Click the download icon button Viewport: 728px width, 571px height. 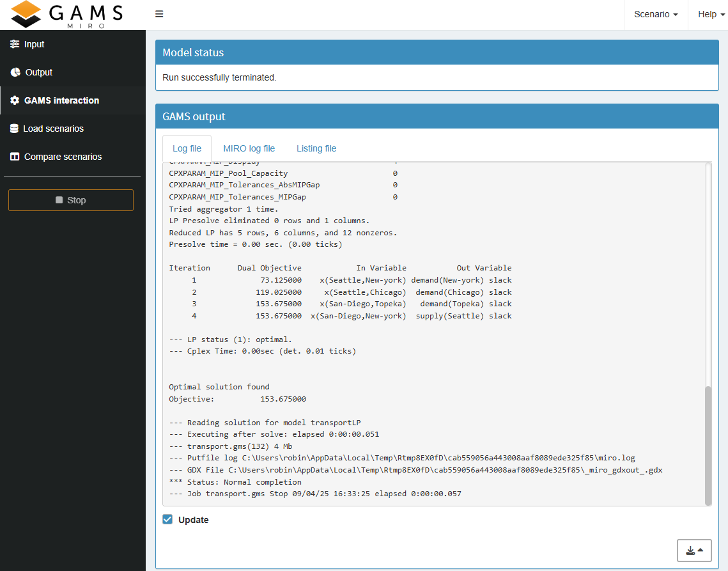click(690, 551)
